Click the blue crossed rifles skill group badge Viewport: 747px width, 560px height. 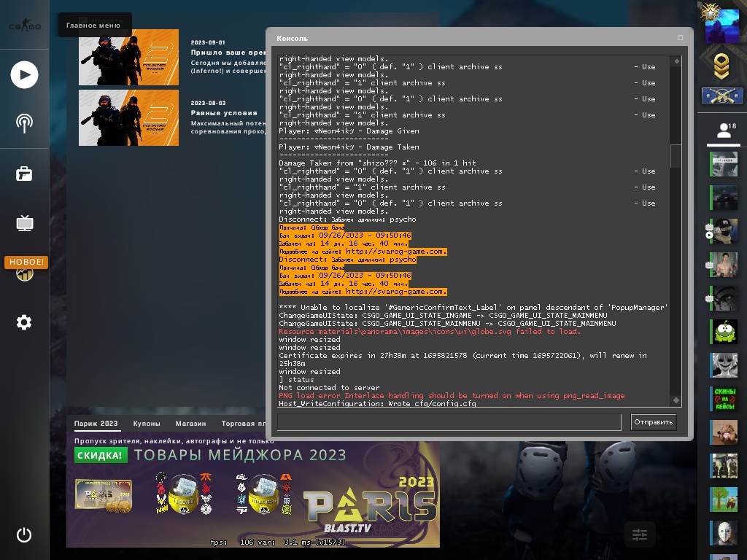pyautogui.click(x=722, y=96)
